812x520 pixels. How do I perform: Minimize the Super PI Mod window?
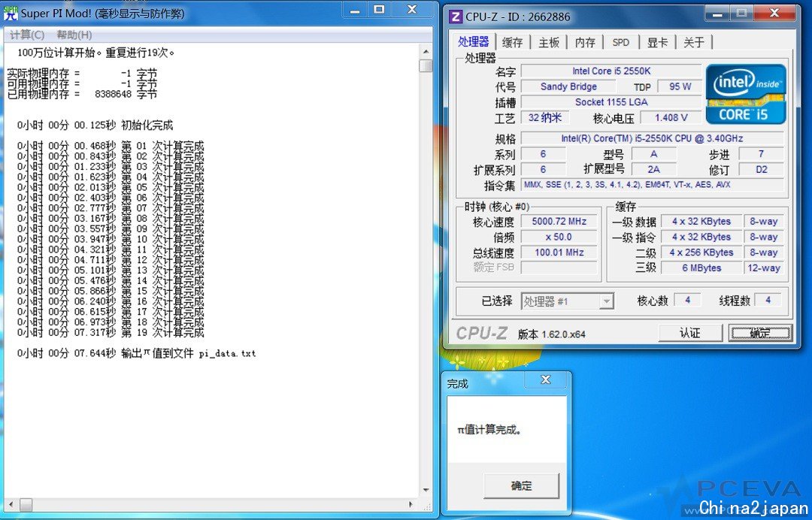click(355, 11)
